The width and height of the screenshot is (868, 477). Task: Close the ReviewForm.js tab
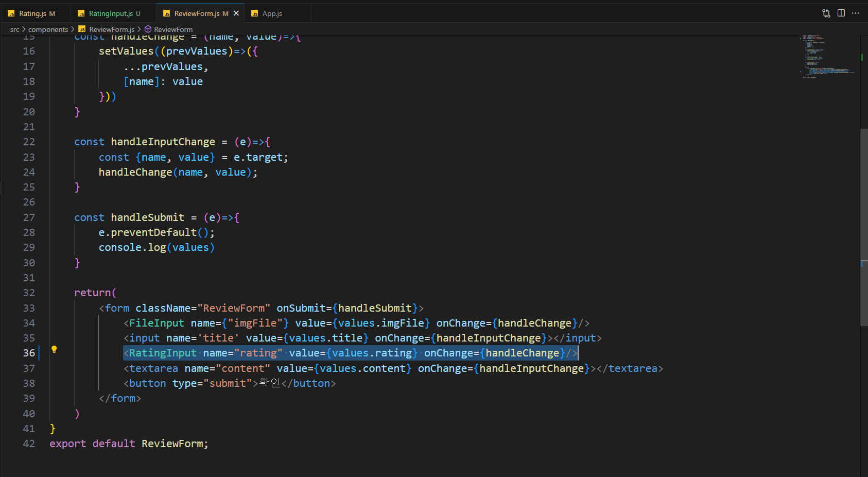coord(236,13)
